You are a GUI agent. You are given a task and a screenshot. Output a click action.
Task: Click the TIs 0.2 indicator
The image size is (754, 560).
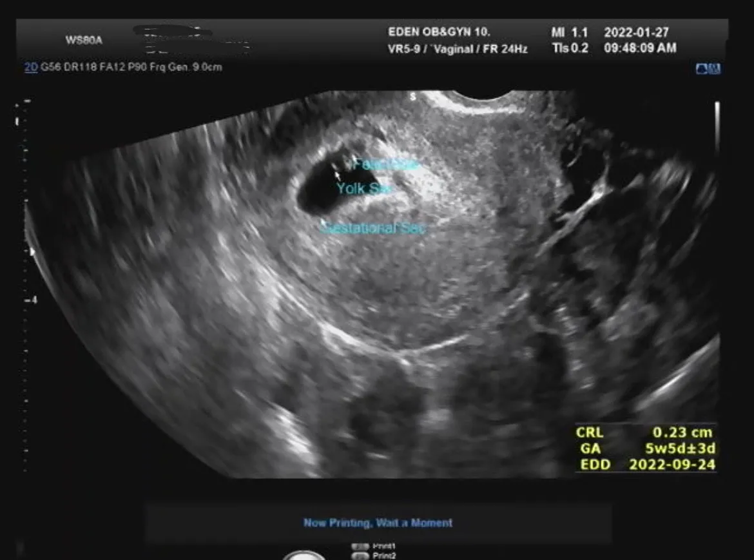click(570, 48)
